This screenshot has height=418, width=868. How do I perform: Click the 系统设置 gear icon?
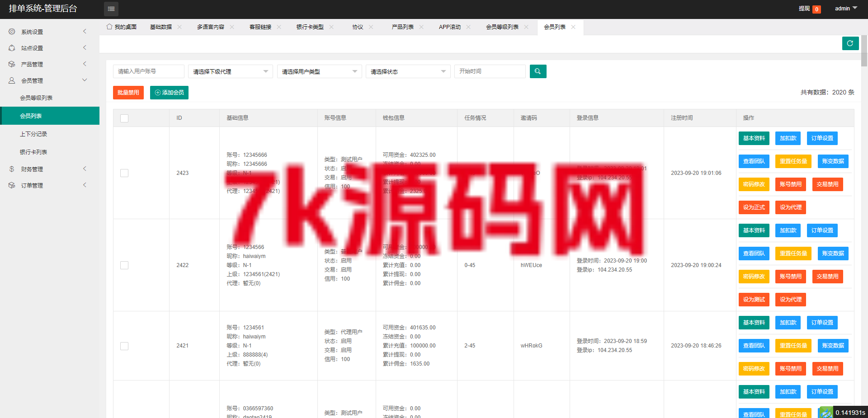tap(12, 32)
